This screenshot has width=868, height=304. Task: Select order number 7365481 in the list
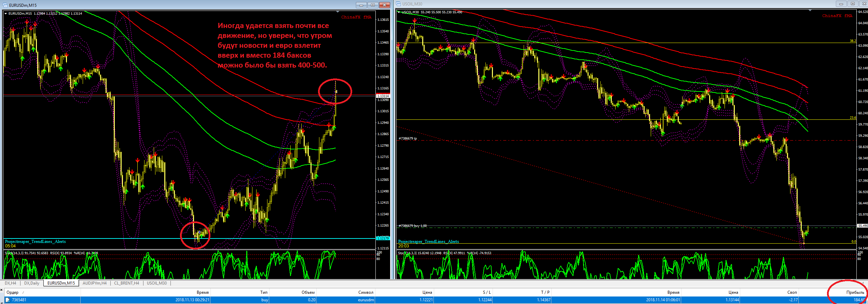point(19,300)
